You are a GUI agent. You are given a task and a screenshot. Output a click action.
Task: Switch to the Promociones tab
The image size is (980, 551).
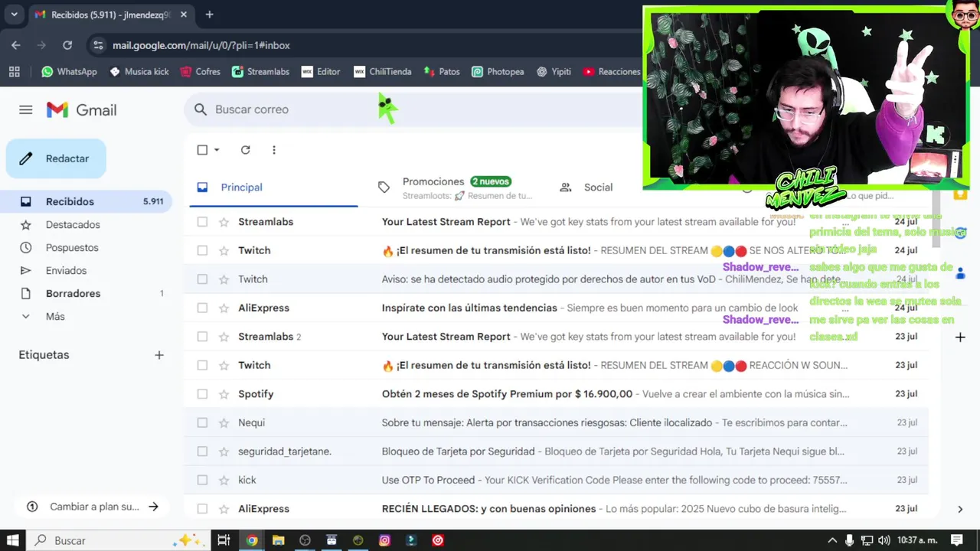click(455, 187)
